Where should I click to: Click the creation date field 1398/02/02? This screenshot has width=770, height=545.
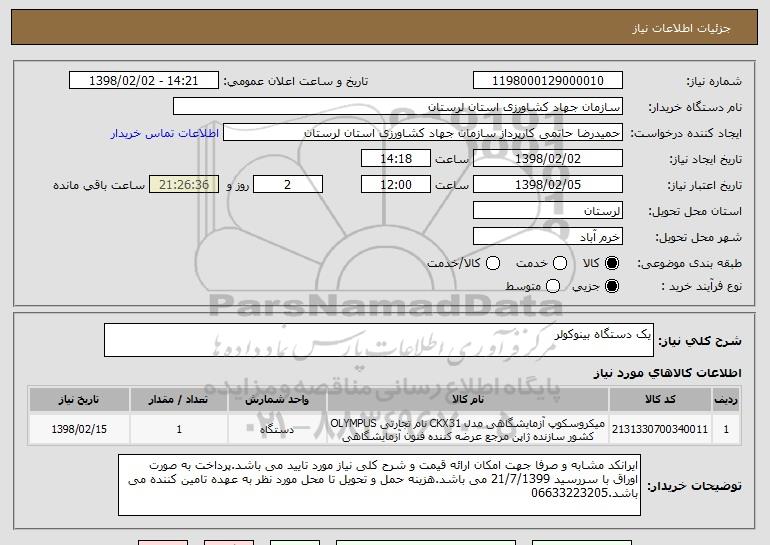548,159
